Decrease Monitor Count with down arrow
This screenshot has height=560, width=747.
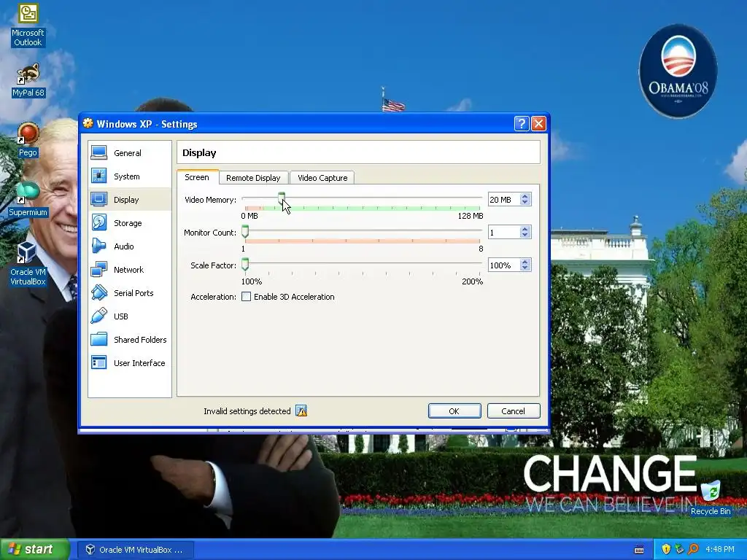click(x=525, y=236)
